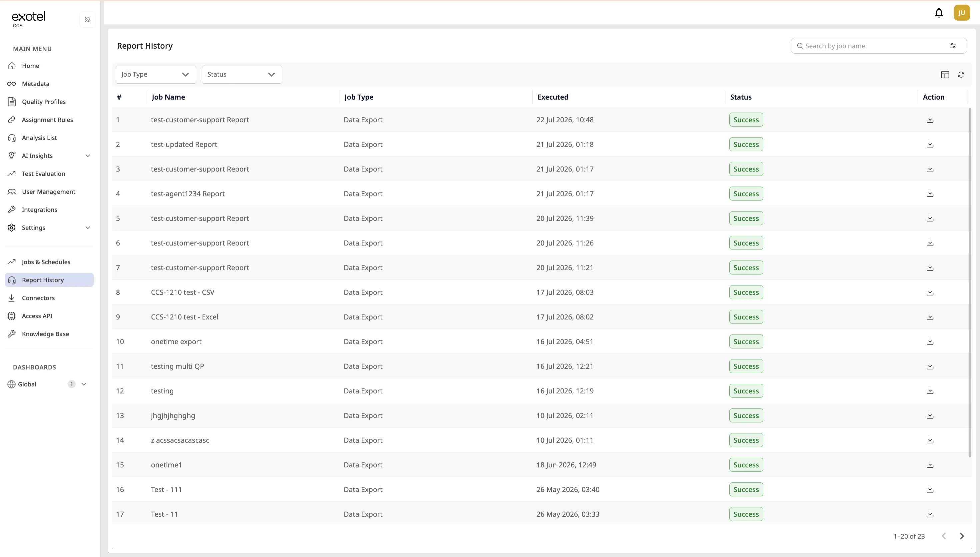Expand the AI Insights submenu
This screenshot has height=557, width=980.
pos(88,156)
